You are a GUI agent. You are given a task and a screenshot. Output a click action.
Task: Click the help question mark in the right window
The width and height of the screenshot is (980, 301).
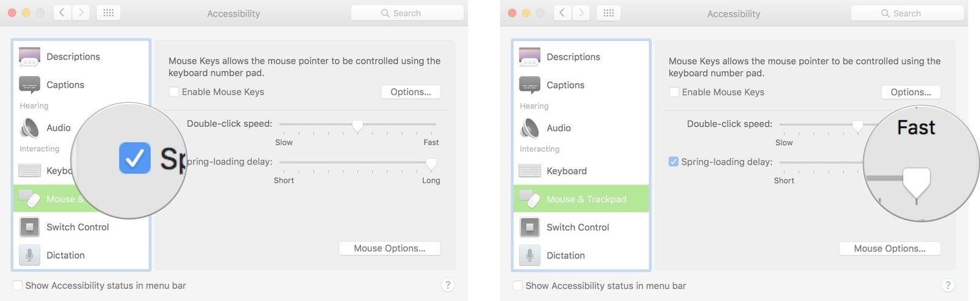948,285
